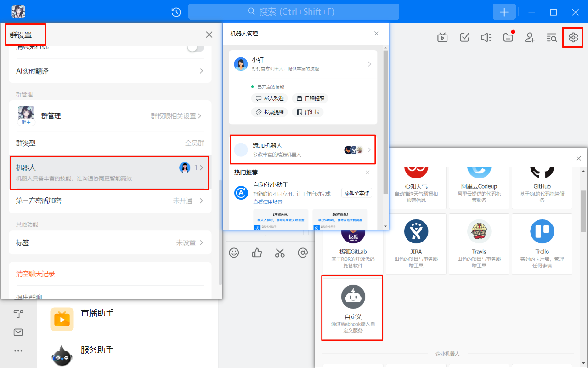Open the group live broadcast icon
588x368 pixels.
click(x=442, y=38)
